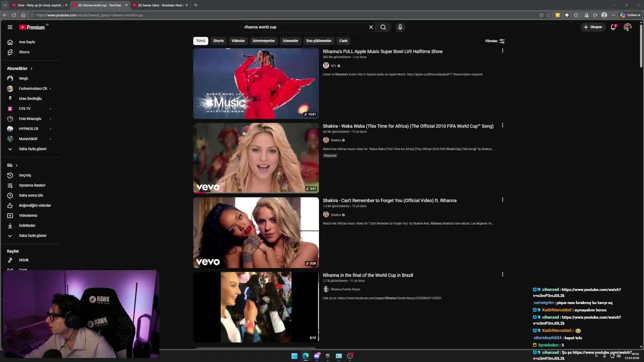Click the Shakira Waka Waka video title
Screen dimensions: 644x362
(408, 126)
